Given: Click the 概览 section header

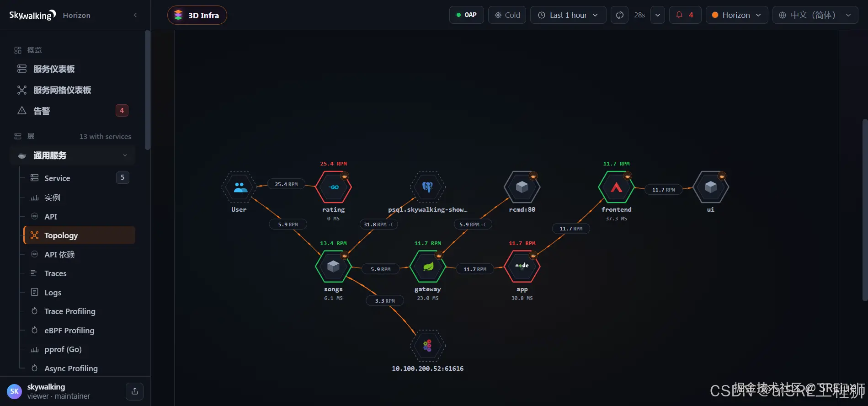Looking at the screenshot, I should 34,50.
